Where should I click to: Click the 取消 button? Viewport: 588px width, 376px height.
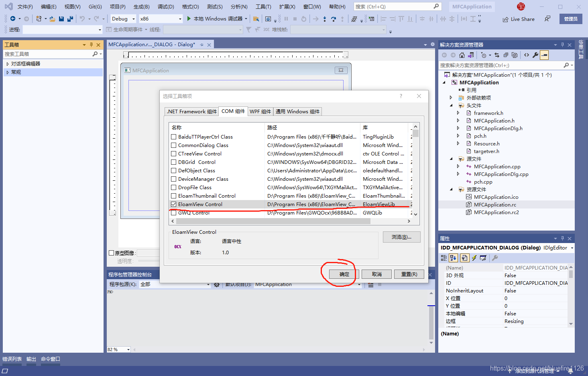point(376,274)
